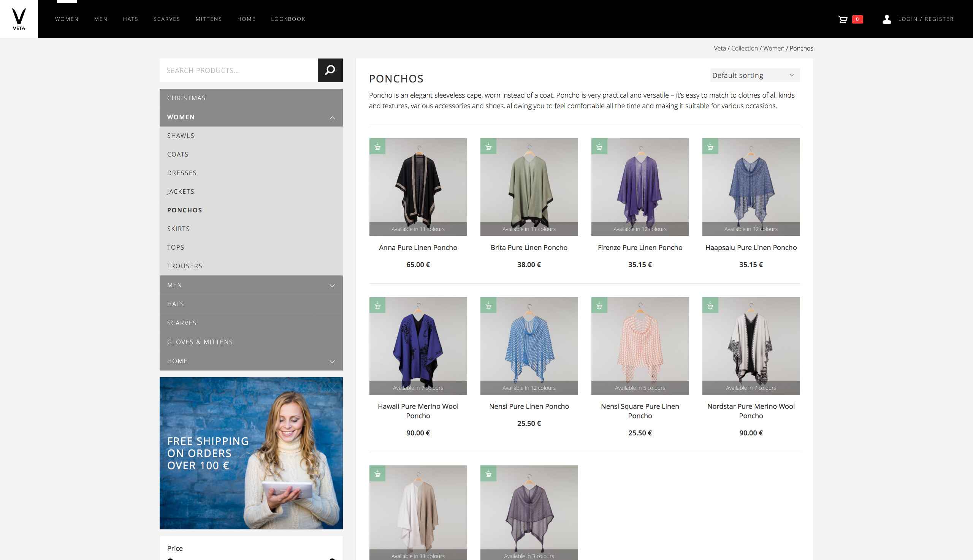Click Login / Register link
This screenshot has width=973, height=560.
[x=925, y=19]
